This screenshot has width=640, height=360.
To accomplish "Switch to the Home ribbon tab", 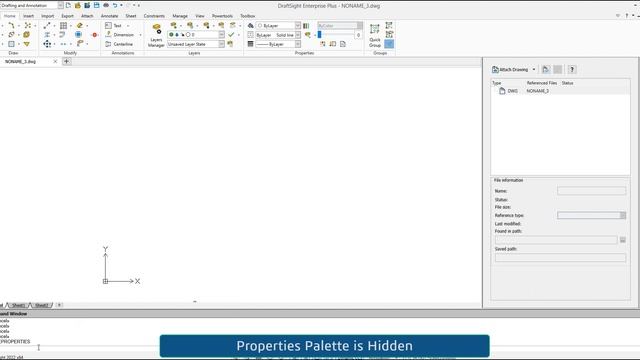I will (9, 16).
